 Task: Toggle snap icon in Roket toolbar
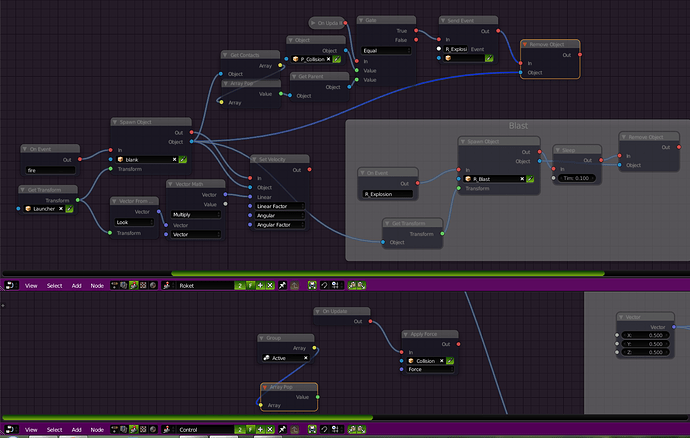(x=324, y=285)
